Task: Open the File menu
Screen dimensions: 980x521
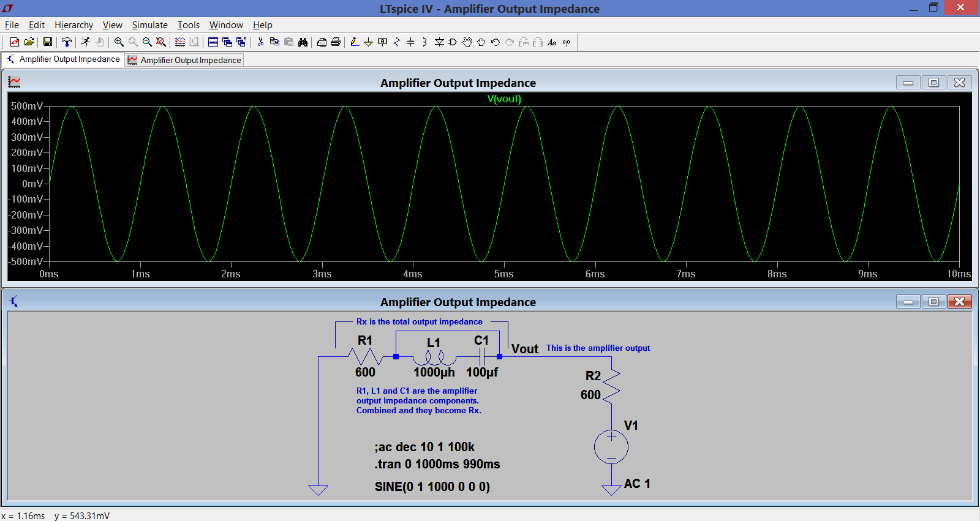Action: [x=12, y=25]
